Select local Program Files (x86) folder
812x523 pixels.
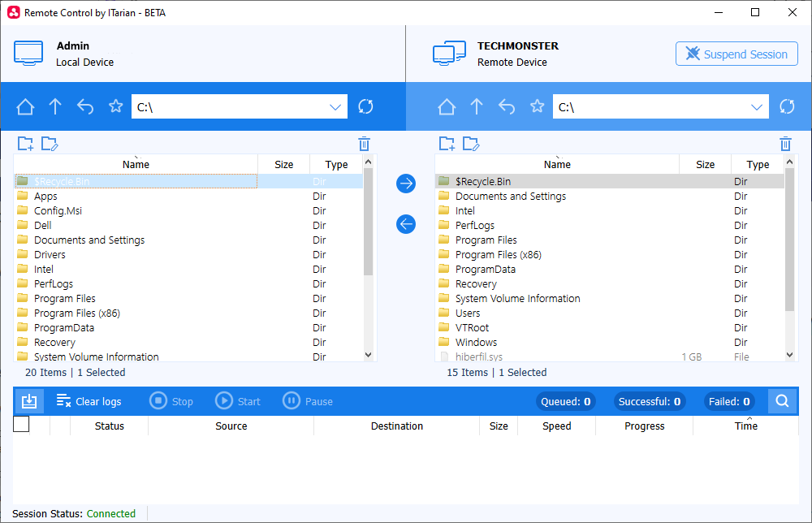pos(188,313)
